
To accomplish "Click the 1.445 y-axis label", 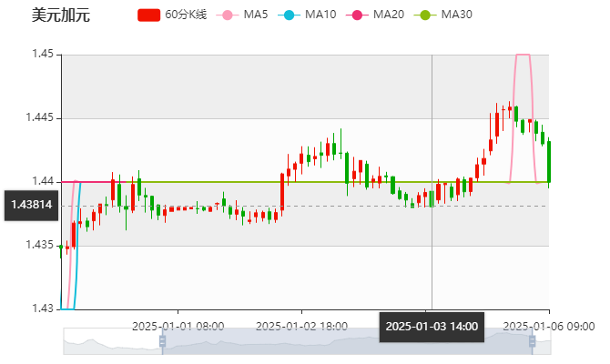I will click(42, 118).
